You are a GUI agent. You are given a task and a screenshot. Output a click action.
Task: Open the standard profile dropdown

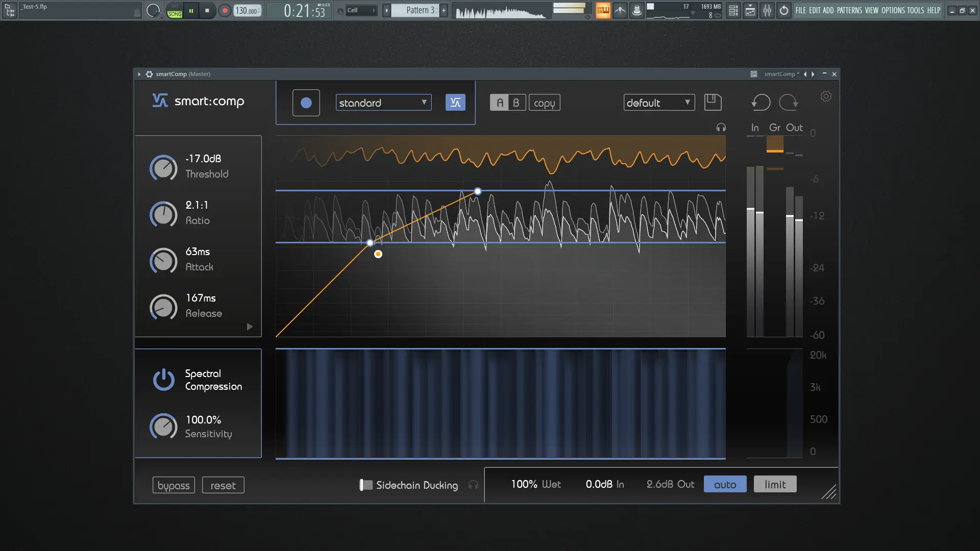[383, 103]
